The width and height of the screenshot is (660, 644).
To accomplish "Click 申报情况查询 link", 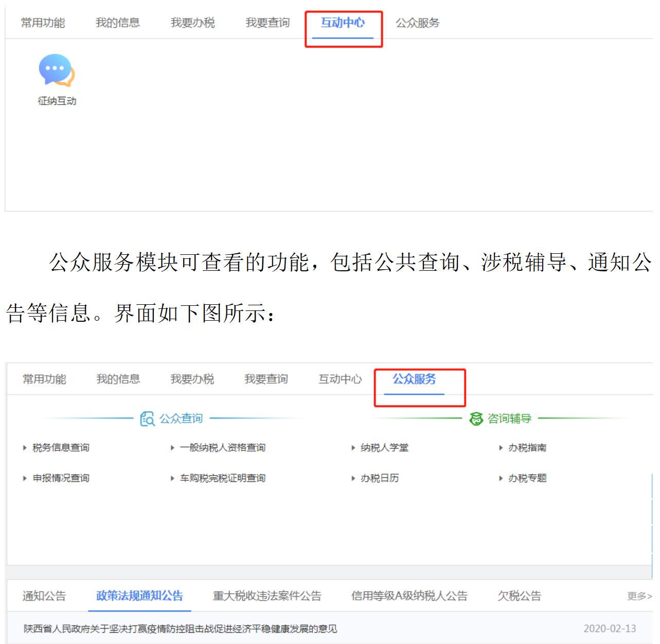I will pos(61,478).
